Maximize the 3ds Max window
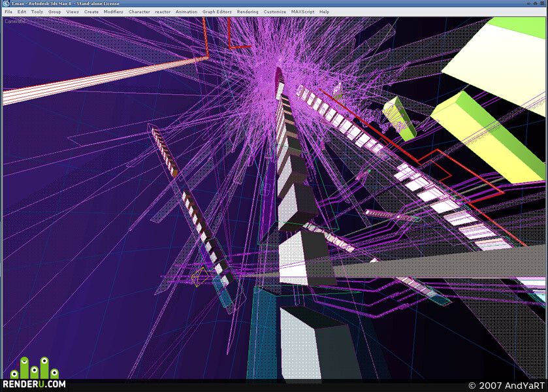The height and width of the screenshot is (392, 548). [535, 3]
